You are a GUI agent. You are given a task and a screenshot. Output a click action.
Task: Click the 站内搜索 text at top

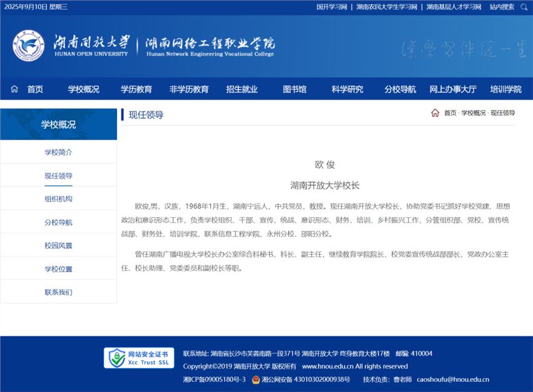502,7
